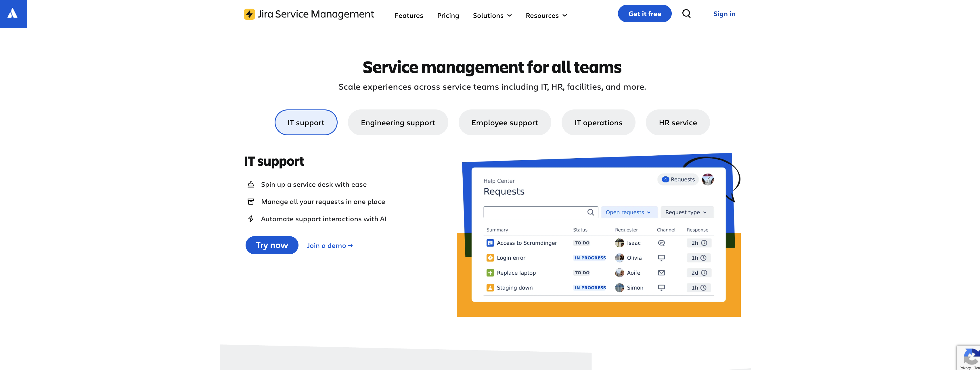Click Olivia's avatar picture
The image size is (980, 370).
[619, 258]
